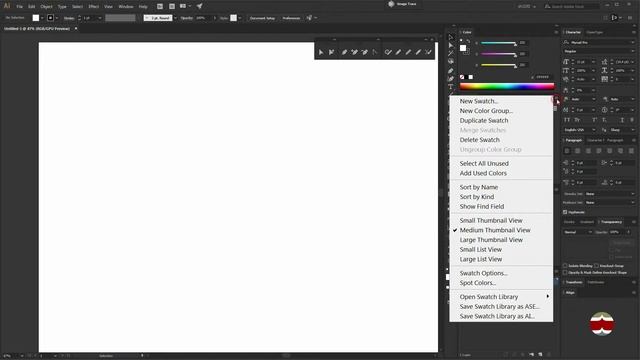Choose Delete Anchor Point tool in floating panel

tap(364, 52)
